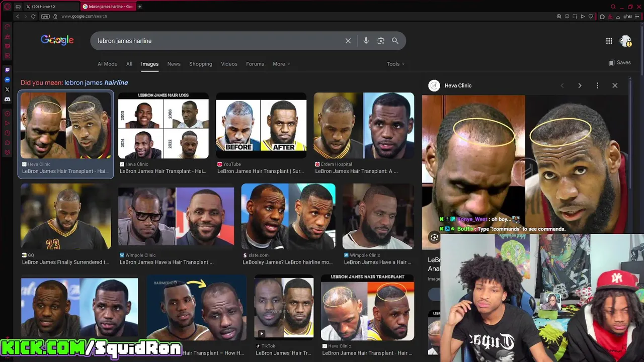The image size is (644, 362).
Task: Click the large preview image of LeBron
Action: pyautogui.click(x=525, y=165)
